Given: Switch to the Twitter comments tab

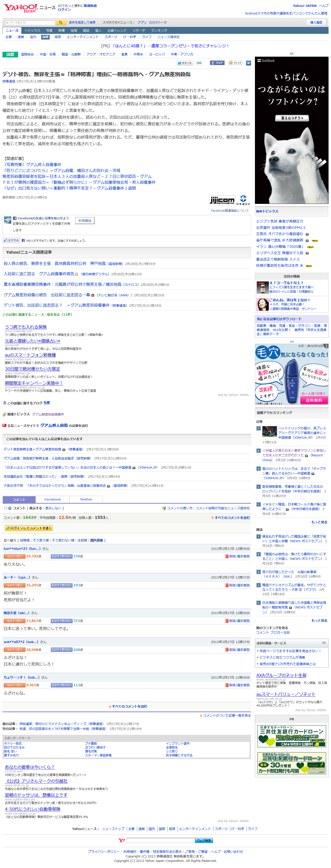Looking at the screenshot, I should [86, 499].
